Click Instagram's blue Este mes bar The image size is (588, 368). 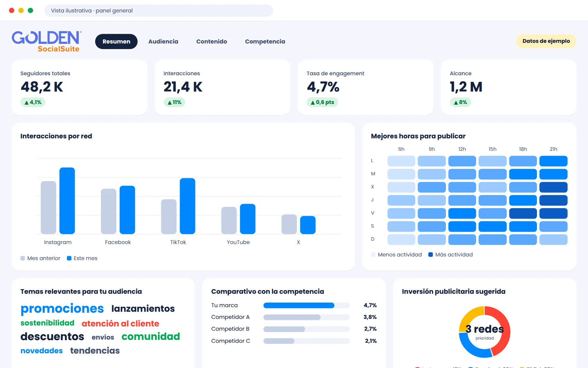67,201
